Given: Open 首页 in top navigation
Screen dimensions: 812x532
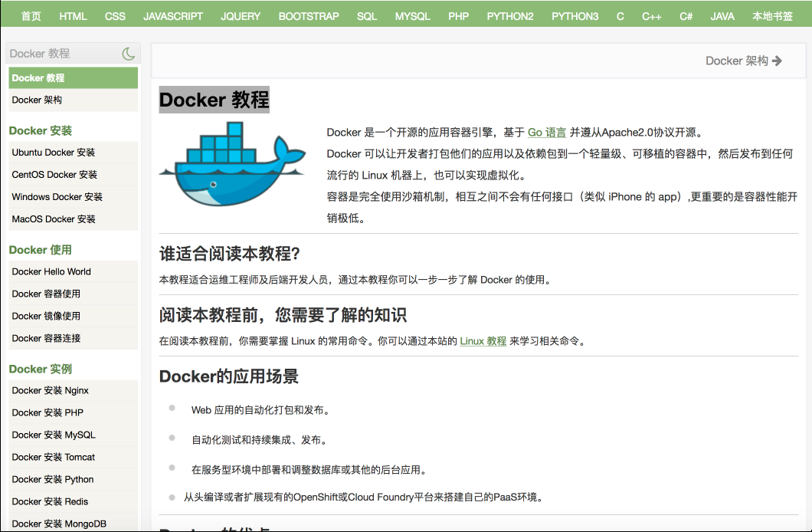Looking at the screenshot, I should [31, 16].
